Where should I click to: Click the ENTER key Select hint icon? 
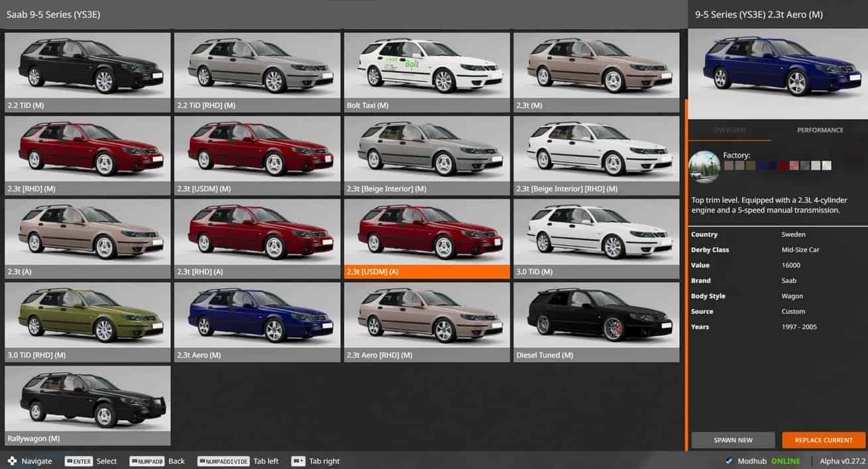[78, 461]
